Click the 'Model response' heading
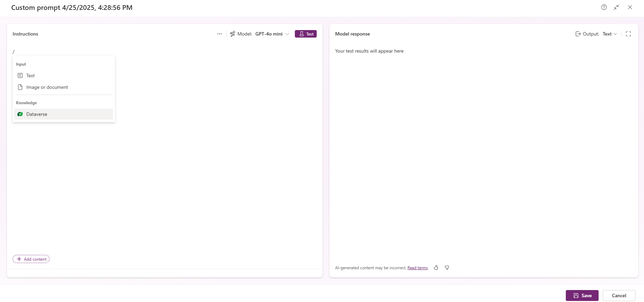The image size is (644, 302). [x=353, y=34]
